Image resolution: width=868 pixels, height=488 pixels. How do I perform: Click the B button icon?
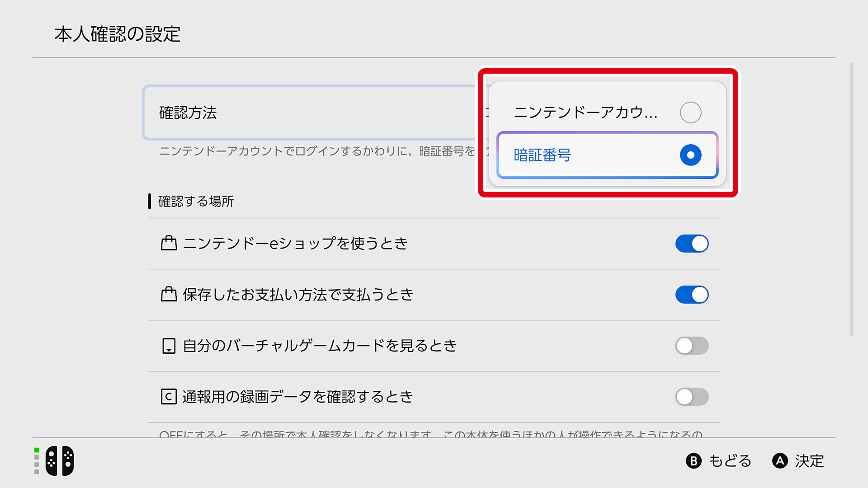click(x=693, y=461)
